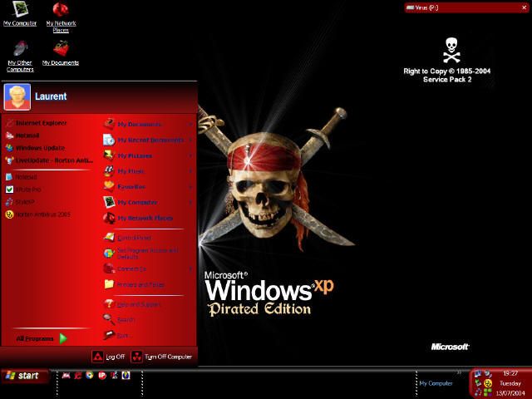Screen dimensions: 532x399
Task: Open Help and Support
Action: point(131,304)
